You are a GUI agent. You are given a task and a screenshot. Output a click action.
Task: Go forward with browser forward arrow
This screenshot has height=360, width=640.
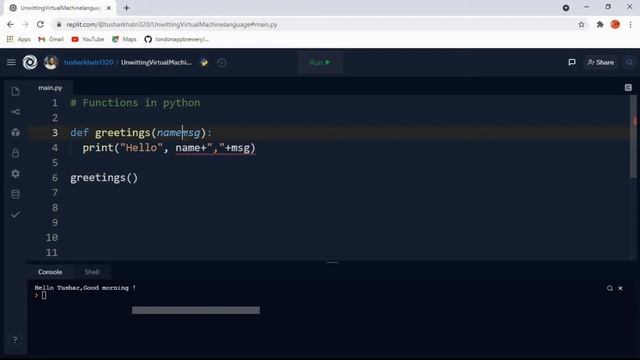(25, 24)
